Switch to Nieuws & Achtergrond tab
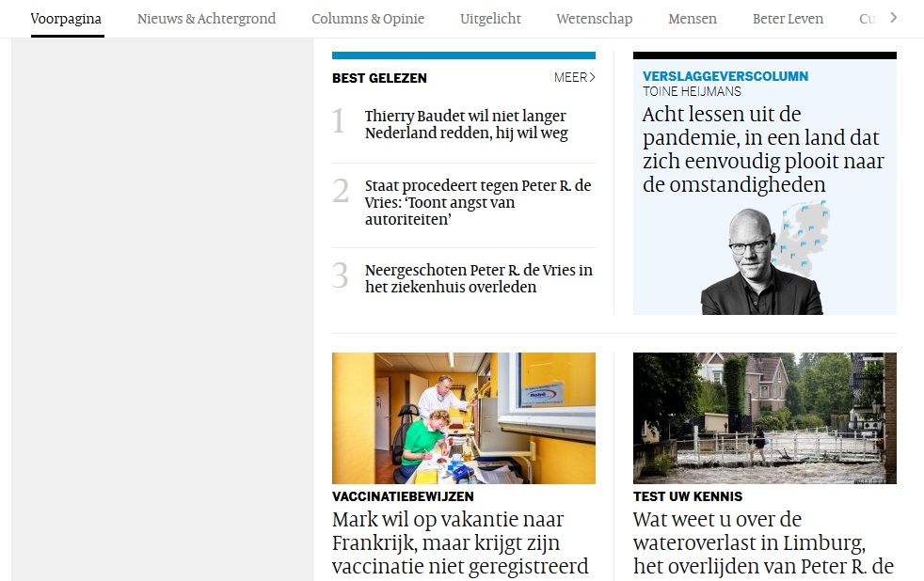 click(206, 19)
